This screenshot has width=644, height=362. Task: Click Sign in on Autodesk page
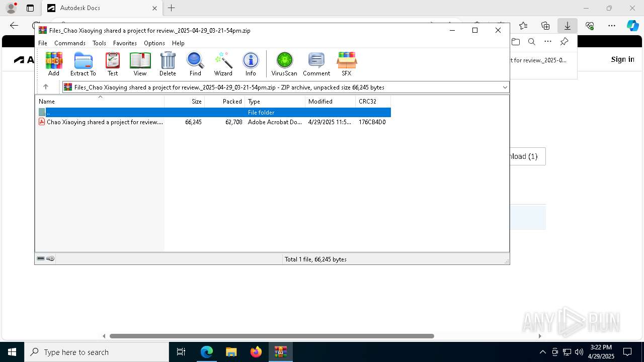click(622, 59)
